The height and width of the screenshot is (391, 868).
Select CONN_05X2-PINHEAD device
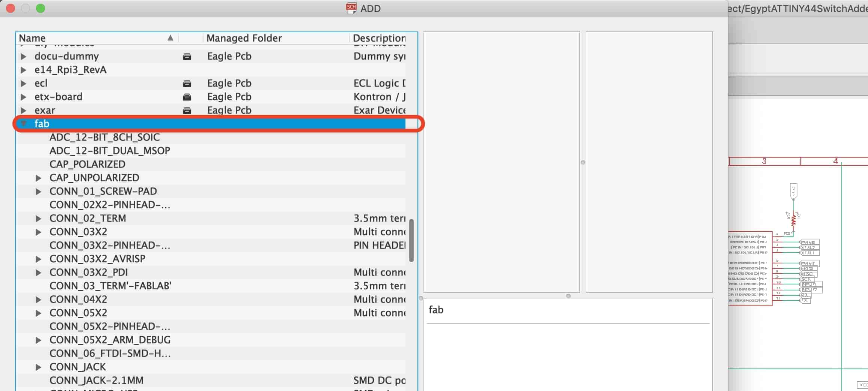(x=110, y=326)
